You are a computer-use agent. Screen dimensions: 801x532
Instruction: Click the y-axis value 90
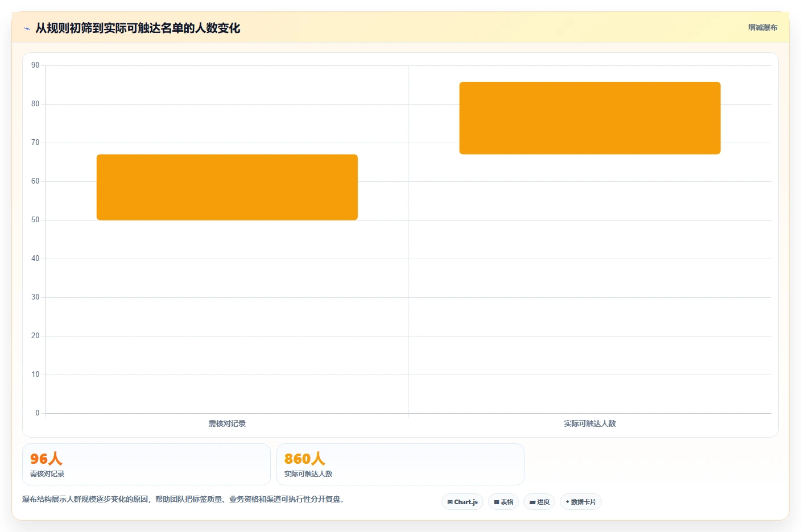click(x=35, y=65)
